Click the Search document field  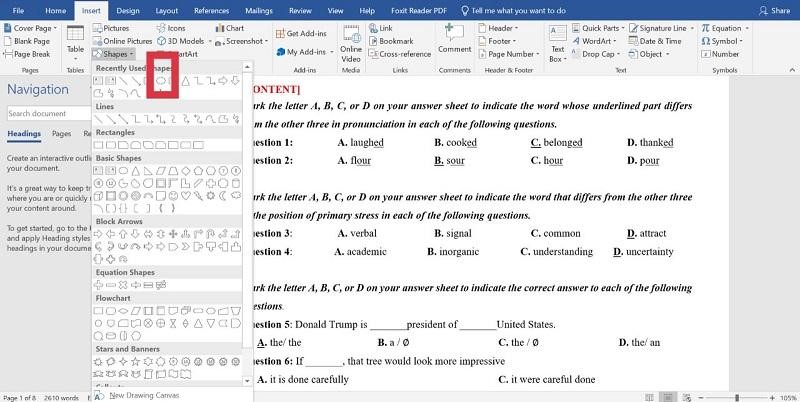click(48, 113)
